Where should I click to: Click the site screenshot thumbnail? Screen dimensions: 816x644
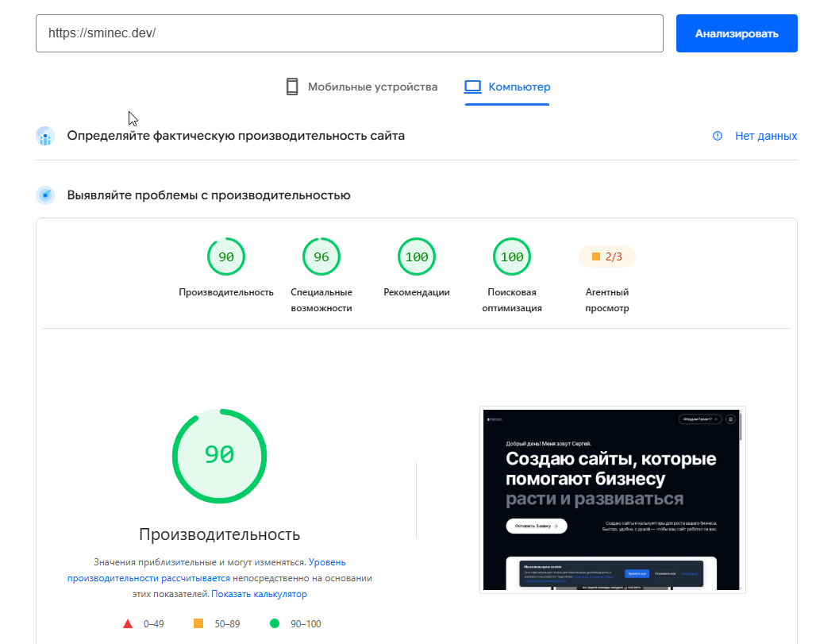click(612, 499)
